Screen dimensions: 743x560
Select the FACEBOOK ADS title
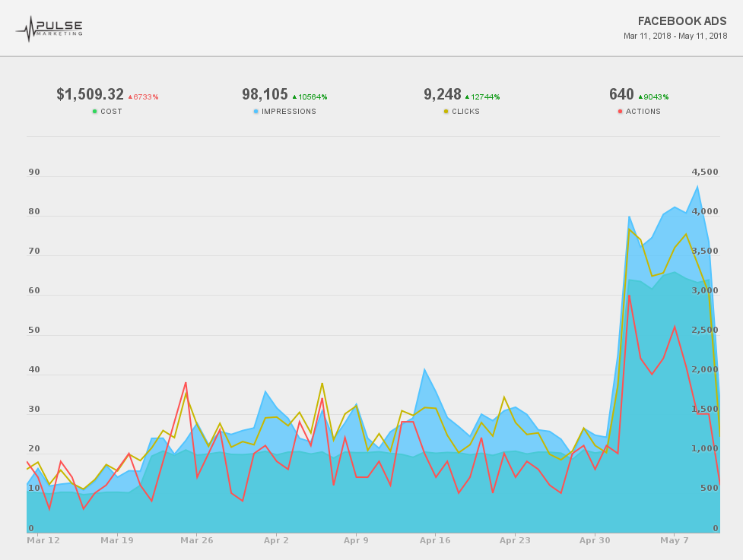click(x=682, y=21)
